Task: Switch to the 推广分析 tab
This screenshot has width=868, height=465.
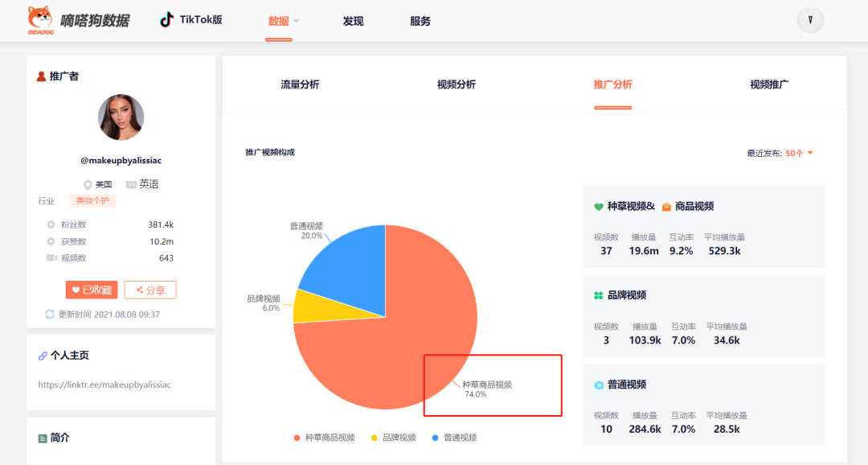Action: [612, 84]
